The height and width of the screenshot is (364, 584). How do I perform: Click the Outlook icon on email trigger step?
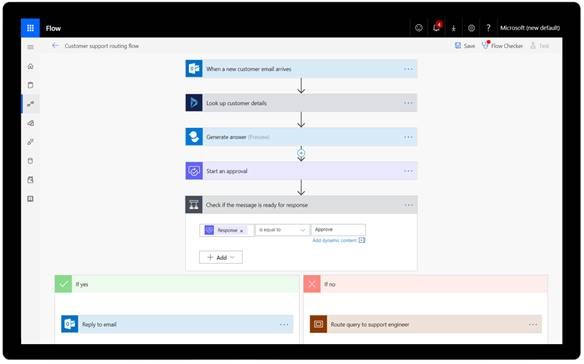tap(194, 69)
